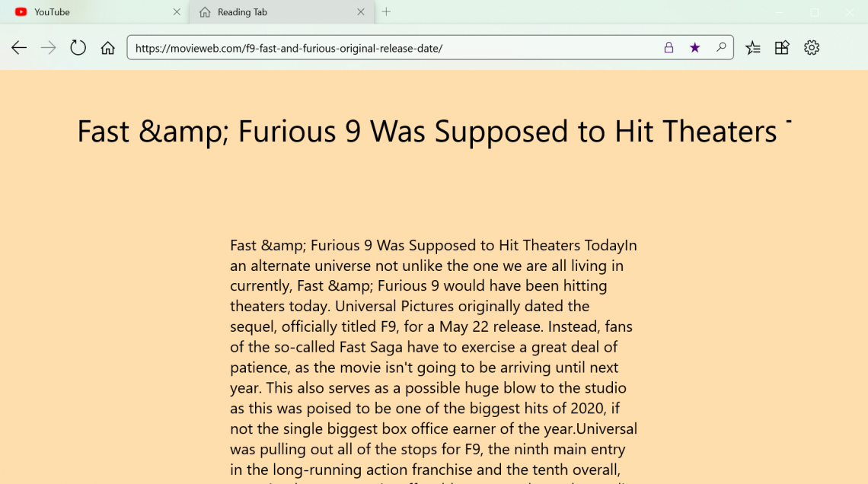Image resolution: width=868 pixels, height=484 pixels.
Task: Click the magnifier icon in address bar
Action: 720,48
